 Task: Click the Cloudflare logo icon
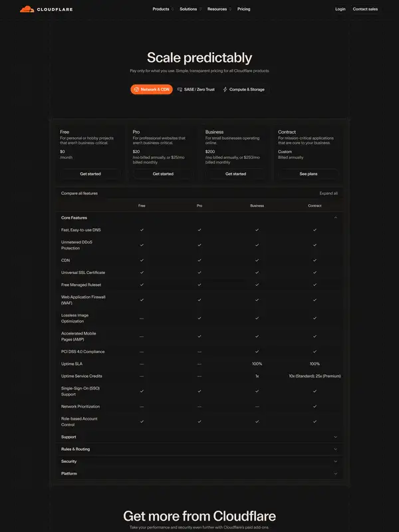tap(27, 9)
